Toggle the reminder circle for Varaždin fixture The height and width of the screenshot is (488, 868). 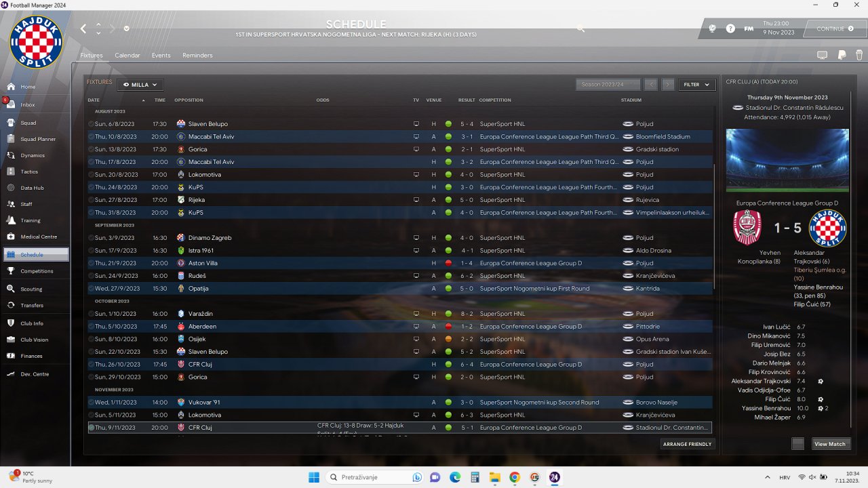click(91, 314)
